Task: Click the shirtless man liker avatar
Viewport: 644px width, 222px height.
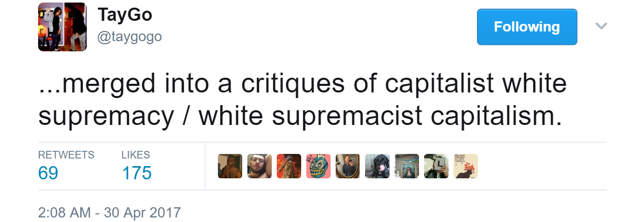Action: (x=230, y=166)
